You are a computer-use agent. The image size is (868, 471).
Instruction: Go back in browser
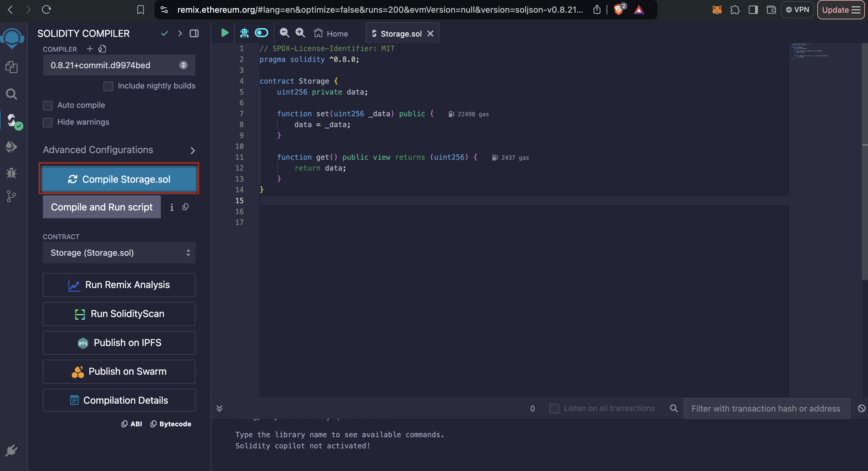click(x=11, y=9)
